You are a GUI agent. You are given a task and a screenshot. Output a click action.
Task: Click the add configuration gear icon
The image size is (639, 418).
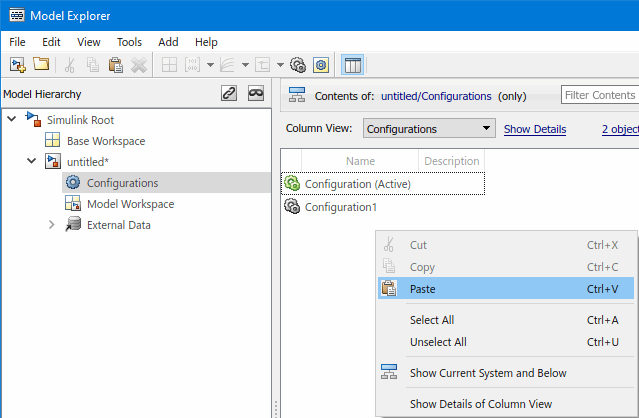pos(297,64)
